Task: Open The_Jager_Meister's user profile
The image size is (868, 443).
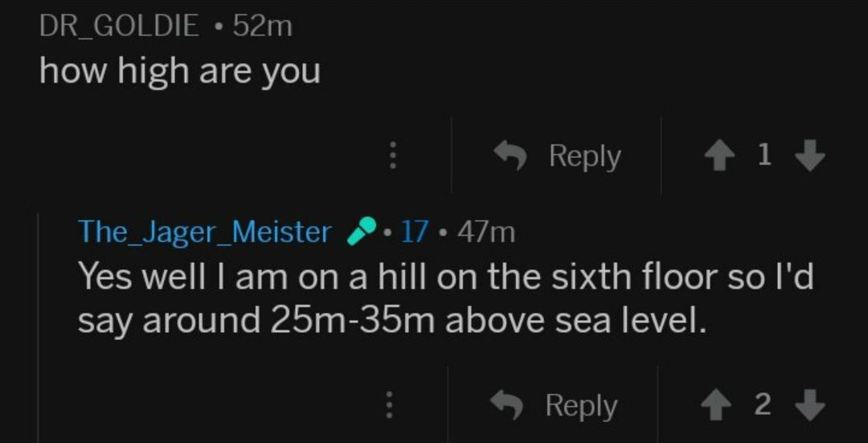Action: [204, 232]
